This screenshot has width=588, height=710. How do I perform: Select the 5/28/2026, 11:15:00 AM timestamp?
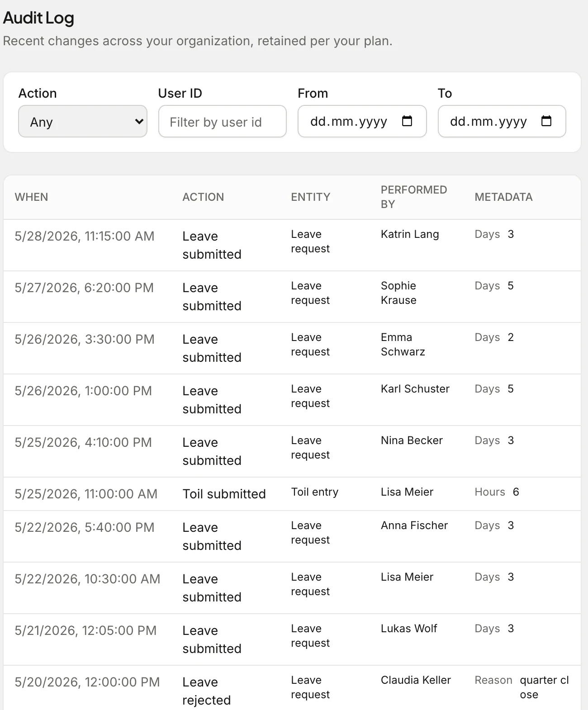coord(85,236)
